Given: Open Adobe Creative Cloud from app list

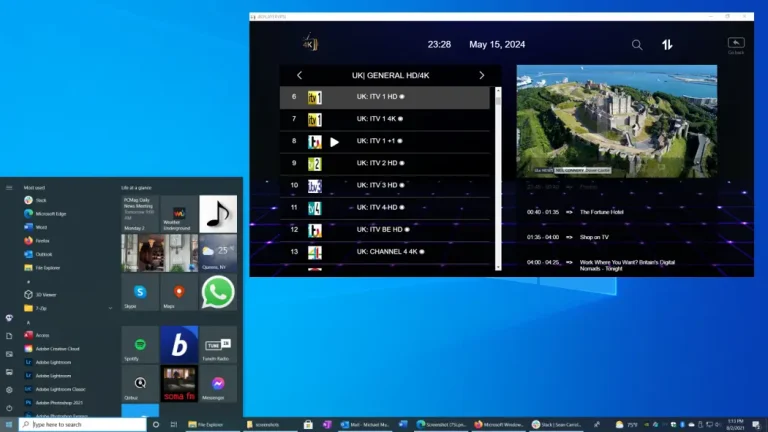Looking at the screenshot, I should tap(58, 348).
